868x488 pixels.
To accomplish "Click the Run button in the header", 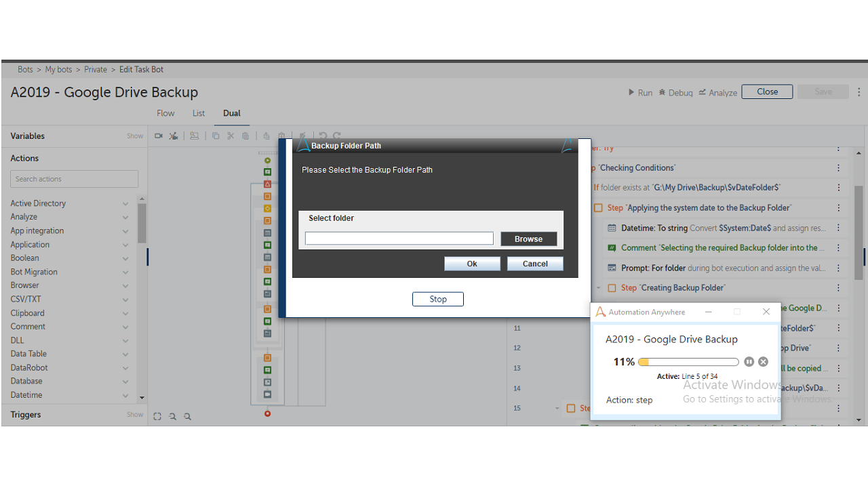I will pyautogui.click(x=641, y=92).
